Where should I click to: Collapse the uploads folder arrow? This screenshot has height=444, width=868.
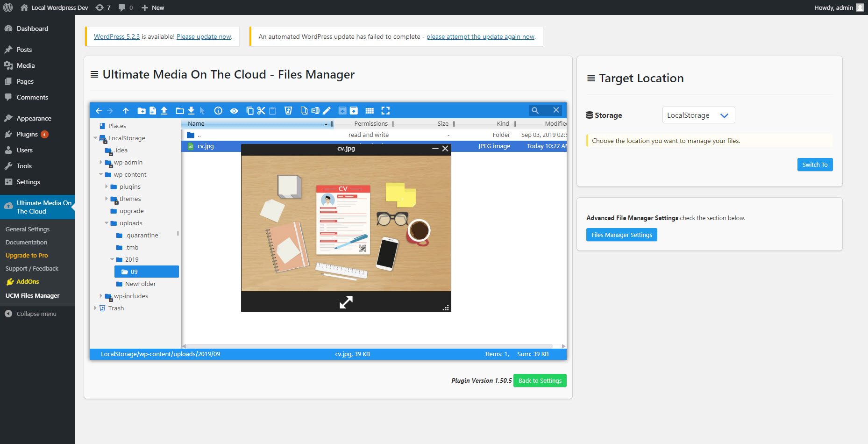coord(107,223)
